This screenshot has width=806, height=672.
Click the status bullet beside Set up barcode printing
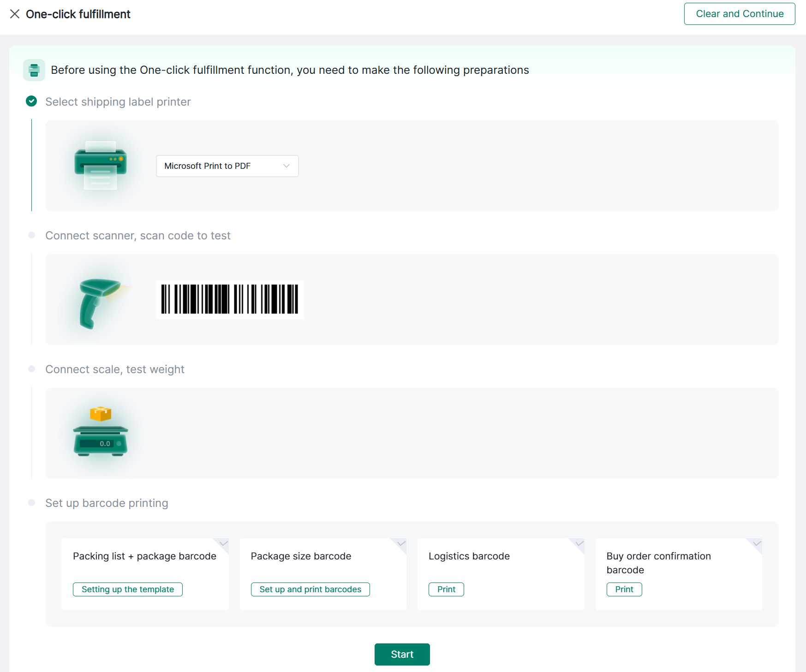(x=31, y=502)
